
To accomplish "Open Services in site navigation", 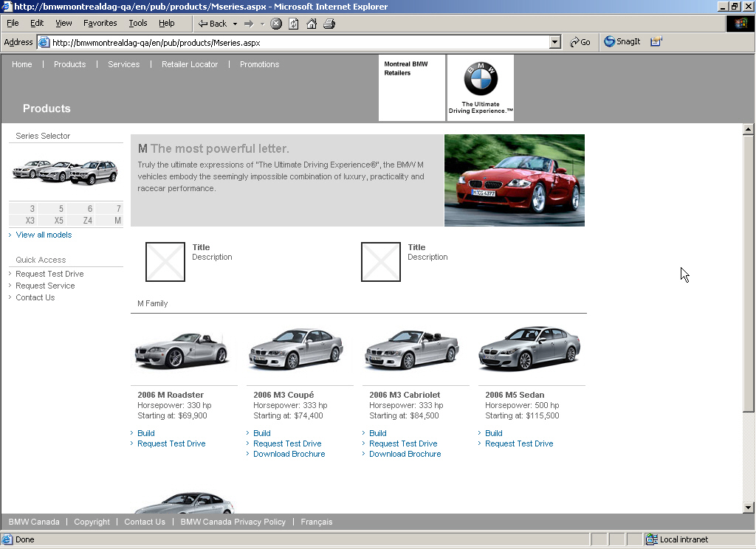I will [124, 65].
